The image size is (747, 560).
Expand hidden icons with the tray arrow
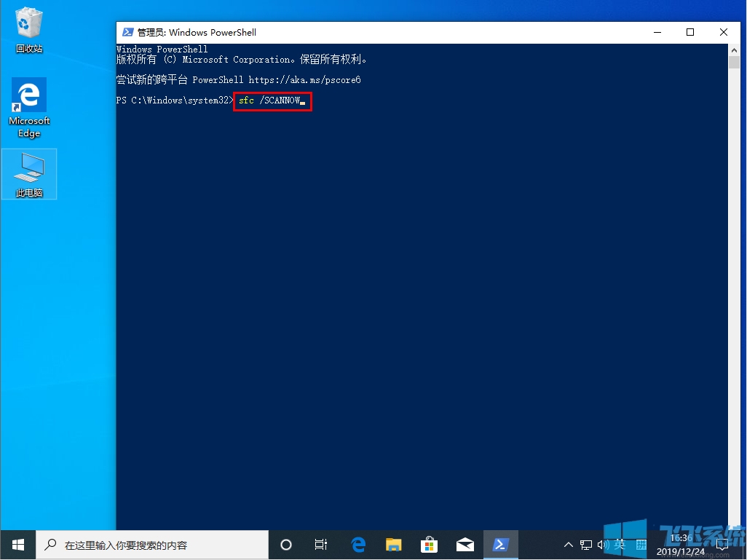568,545
